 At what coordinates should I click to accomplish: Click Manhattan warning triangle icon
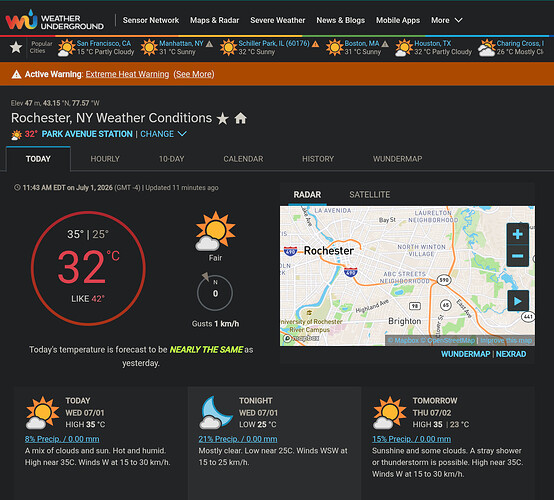click(210, 44)
